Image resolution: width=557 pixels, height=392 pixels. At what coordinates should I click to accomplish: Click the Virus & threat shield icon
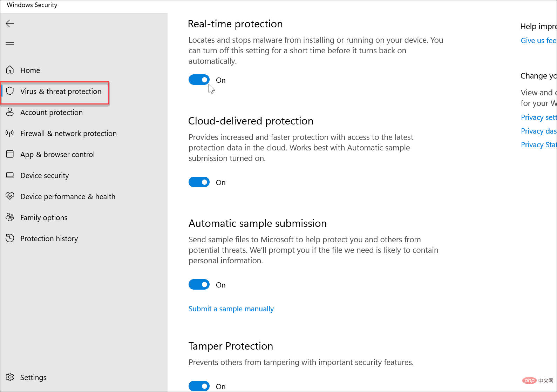click(x=10, y=91)
